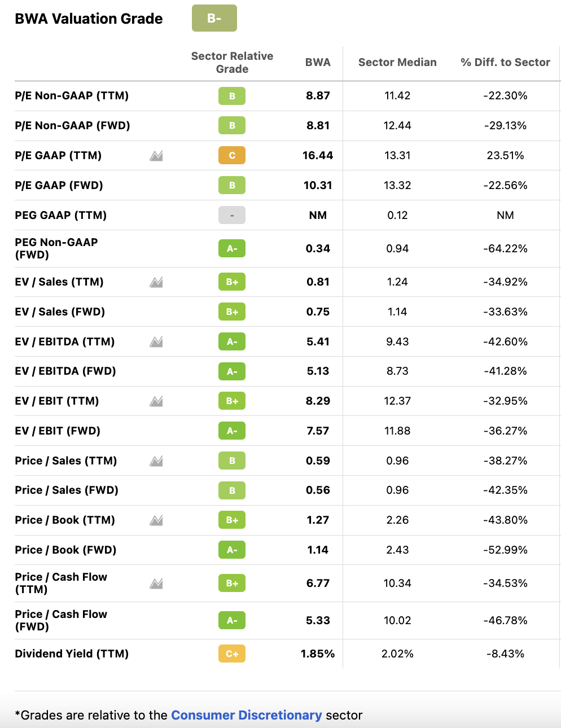Click the BWA Valuation Grade heading
The width and height of the screenshot is (561, 728).
pyautogui.click(x=89, y=19)
